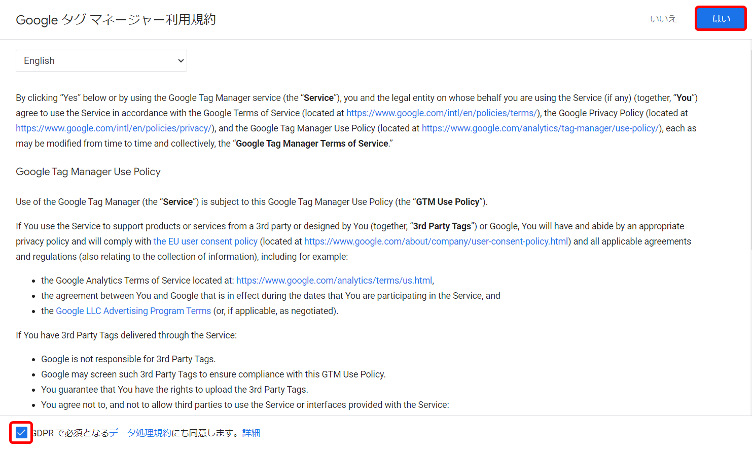Click the Google LLC Advertising Program Terms link

pyautogui.click(x=133, y=311)
